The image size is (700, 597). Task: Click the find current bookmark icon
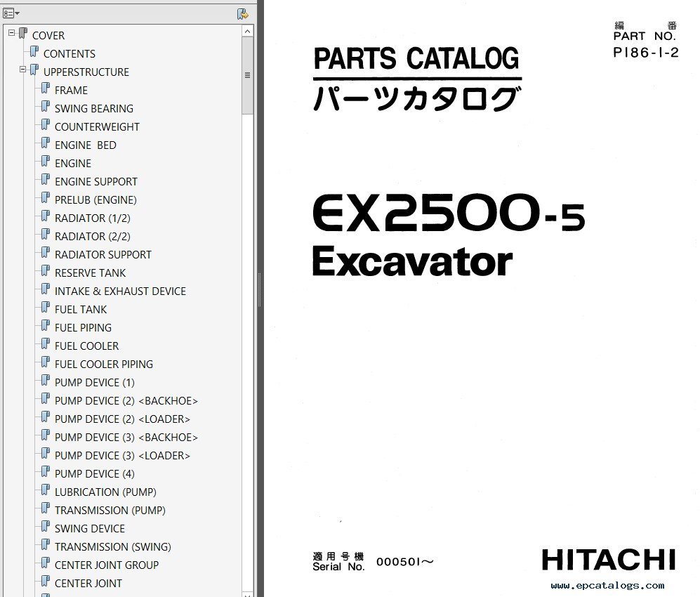[x=243, y=14]
